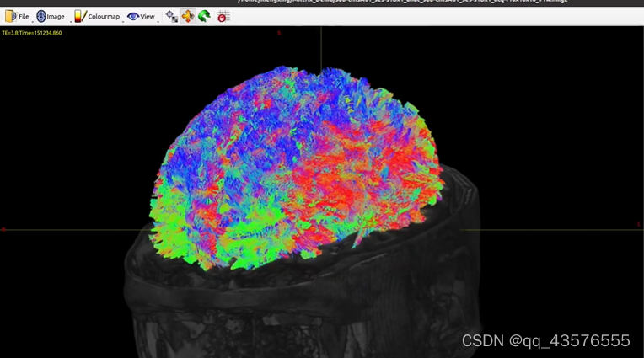The image size is (644, 358).
Task: Open the Colourmap dropdown menu
Action: tap(97, 16)
